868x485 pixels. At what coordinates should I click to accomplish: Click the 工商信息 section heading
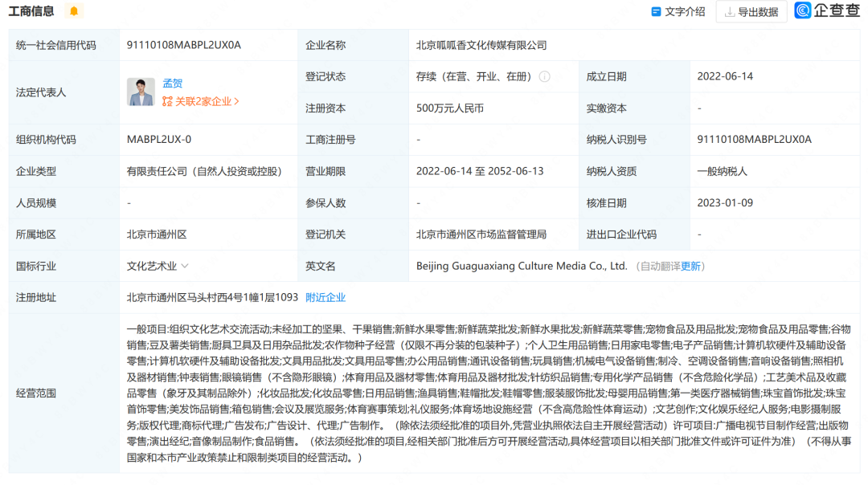point(31,11)
